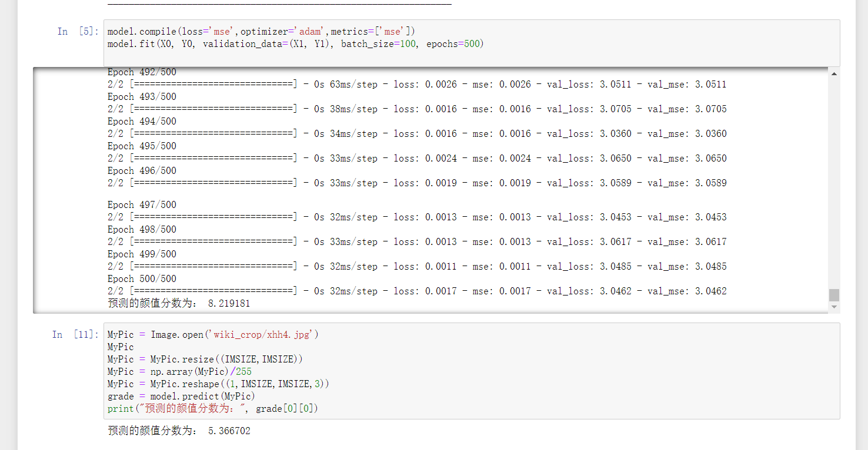Screen dimensions: 868x450
Task: Click predicted score output '8.219181'
Action: coord(229,304)
